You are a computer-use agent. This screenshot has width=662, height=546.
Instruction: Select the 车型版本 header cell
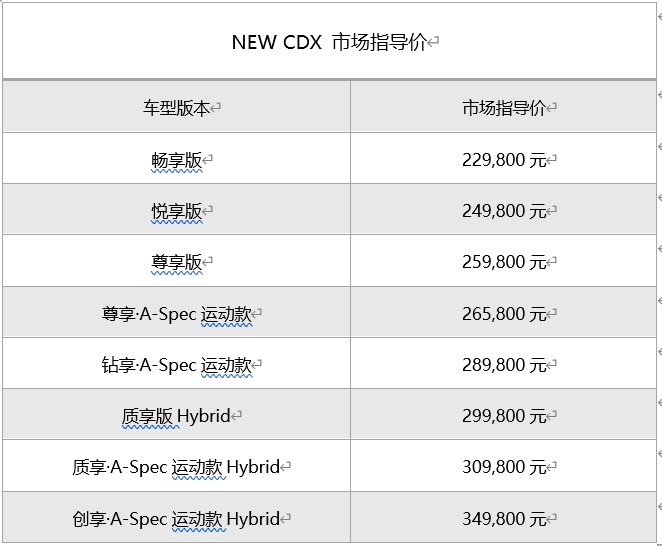176,106
